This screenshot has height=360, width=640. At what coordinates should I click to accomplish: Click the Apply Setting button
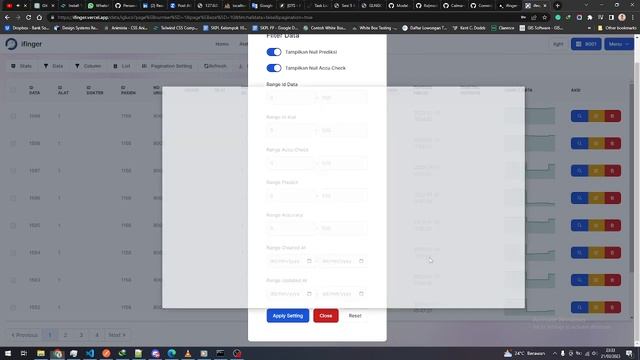point(288,316)
